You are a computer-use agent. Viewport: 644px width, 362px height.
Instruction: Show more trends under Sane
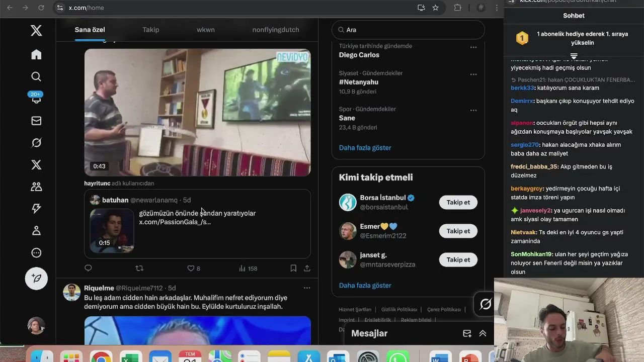[365, 148]
